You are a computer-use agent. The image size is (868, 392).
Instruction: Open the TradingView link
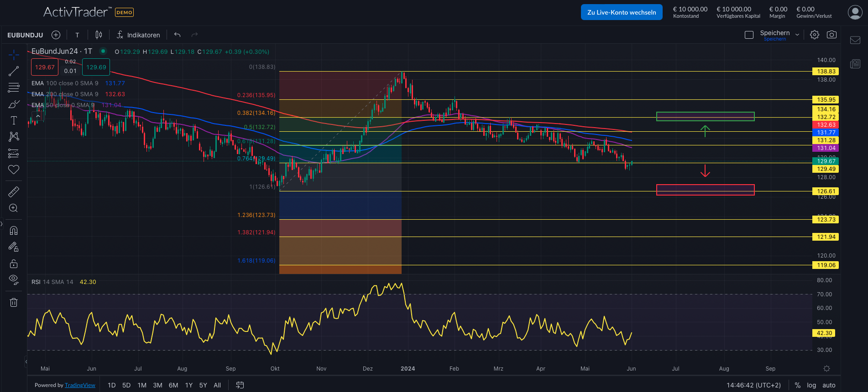point(80,385)
